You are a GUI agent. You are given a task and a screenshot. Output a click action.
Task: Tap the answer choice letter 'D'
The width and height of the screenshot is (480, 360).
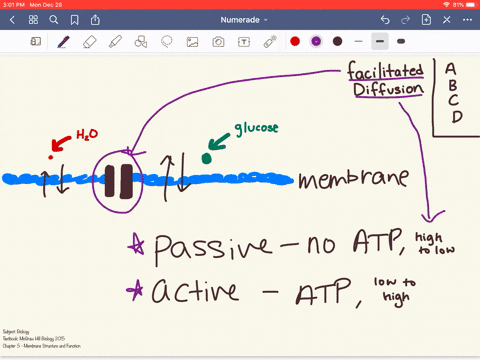pyautogui.click(x=457, y=117)
